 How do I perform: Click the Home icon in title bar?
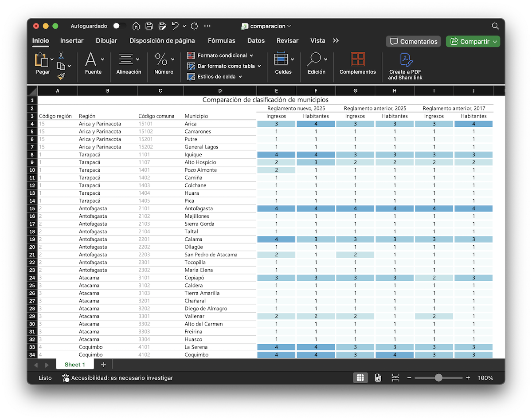(x=136, y=26)
